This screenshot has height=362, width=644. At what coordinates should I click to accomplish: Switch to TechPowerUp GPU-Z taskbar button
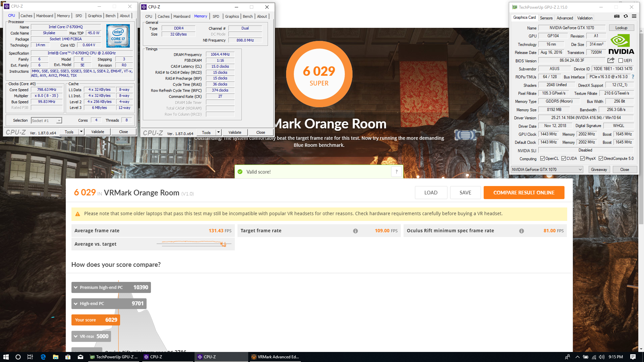[x=114, y=357]
